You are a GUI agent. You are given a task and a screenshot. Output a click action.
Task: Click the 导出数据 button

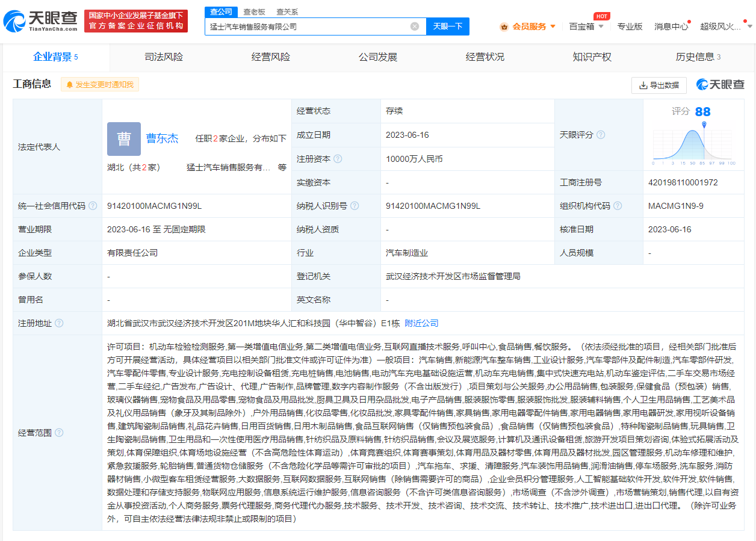click(659, 85)
